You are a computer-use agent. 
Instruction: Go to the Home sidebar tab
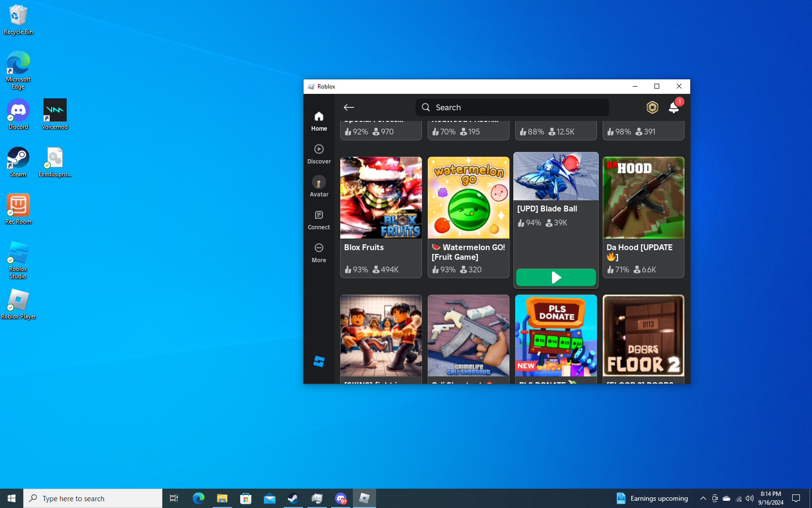(x=319, y=121)
